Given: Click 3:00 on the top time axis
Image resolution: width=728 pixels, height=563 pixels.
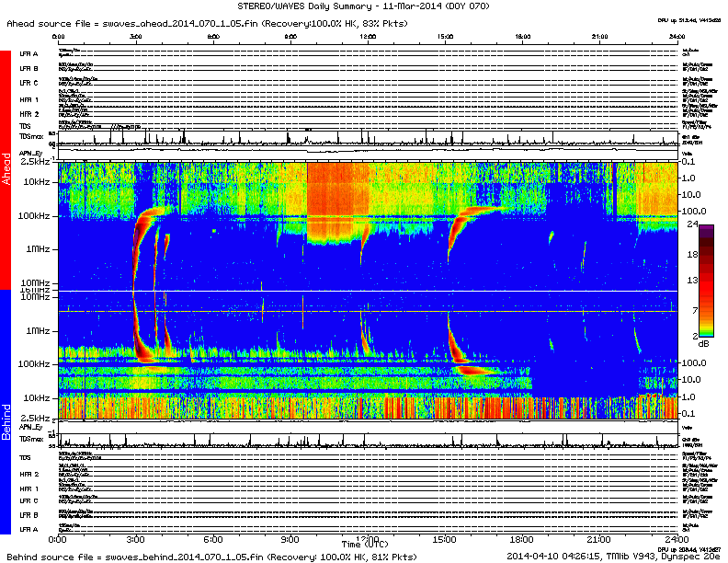Looking at the screenshot, I should (135, 36).
